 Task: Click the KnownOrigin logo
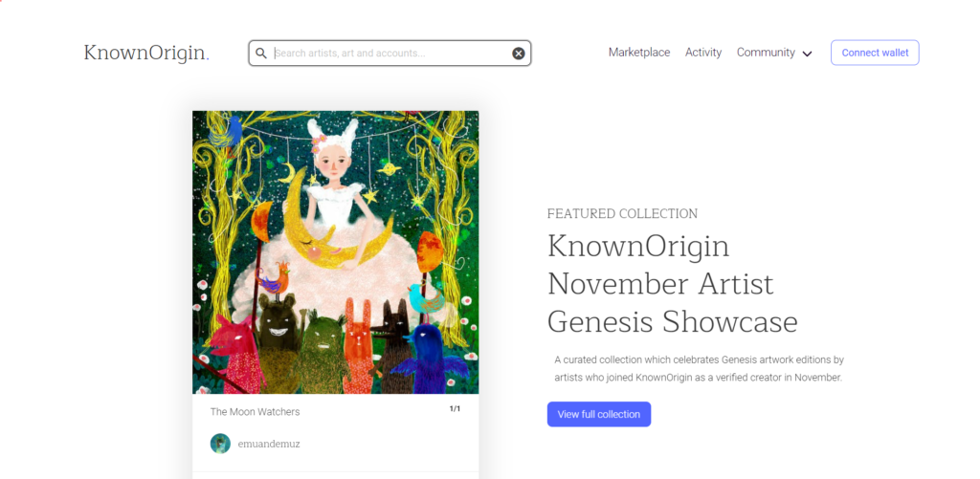click(x=146, y=54)
